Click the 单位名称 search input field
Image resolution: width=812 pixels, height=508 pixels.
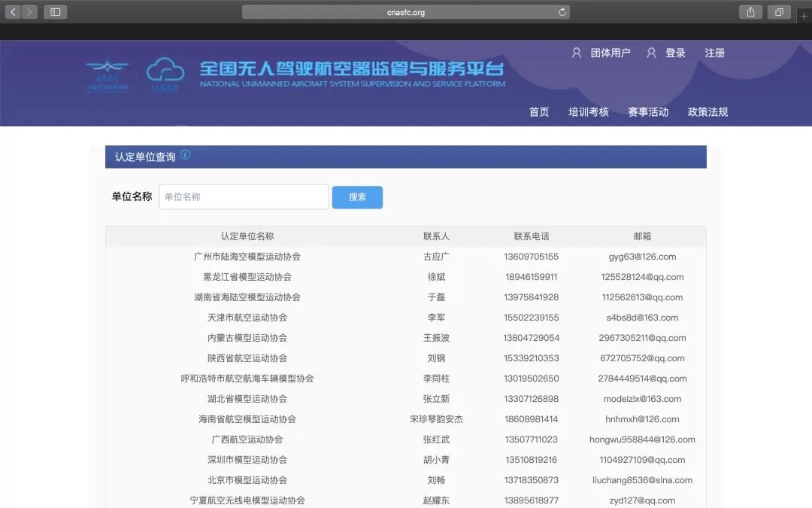pos(243,196)
